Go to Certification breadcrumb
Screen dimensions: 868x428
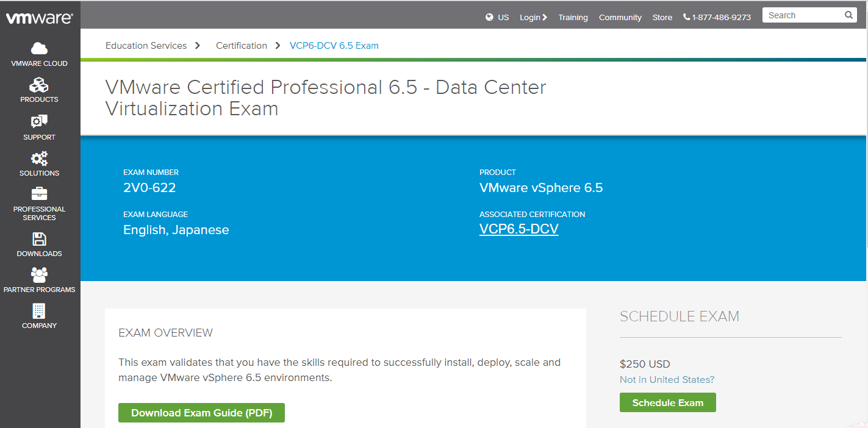click(242, 45)
